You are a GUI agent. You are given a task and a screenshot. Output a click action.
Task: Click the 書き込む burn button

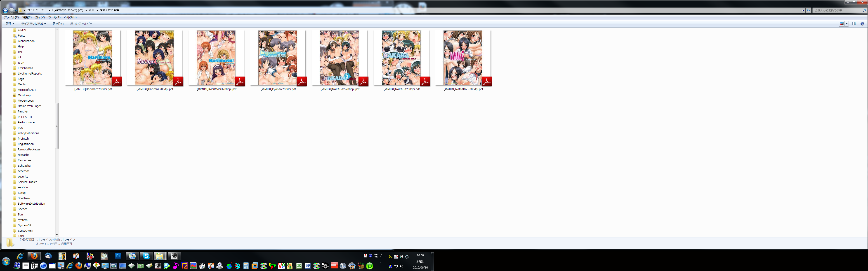click(58, 23)
